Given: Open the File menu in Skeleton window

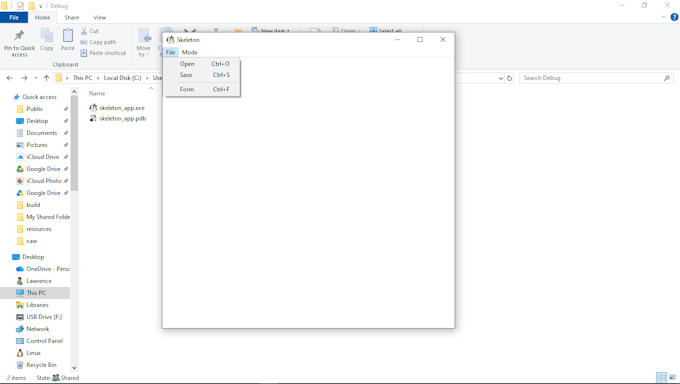Looking at the screenshot, I should (x=170, y=52).
